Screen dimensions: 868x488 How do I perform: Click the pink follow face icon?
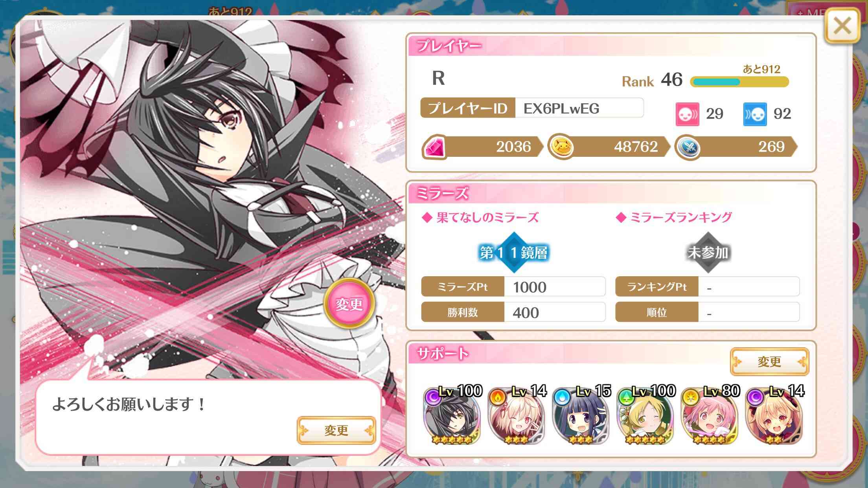coord(687,114)
